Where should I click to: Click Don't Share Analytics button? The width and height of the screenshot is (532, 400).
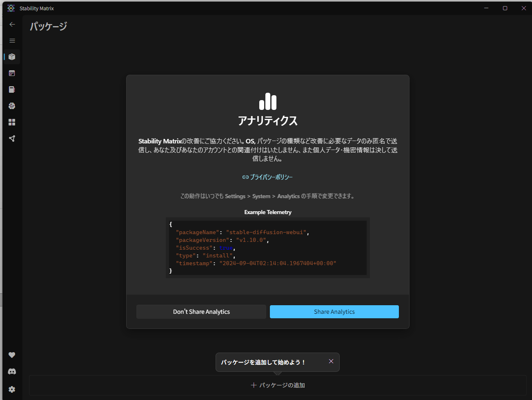201,312
